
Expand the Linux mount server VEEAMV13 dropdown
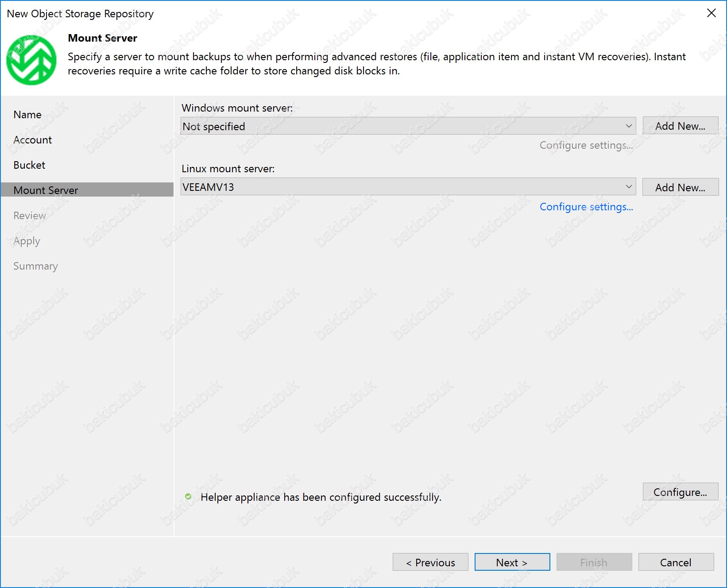pos(408,187)
